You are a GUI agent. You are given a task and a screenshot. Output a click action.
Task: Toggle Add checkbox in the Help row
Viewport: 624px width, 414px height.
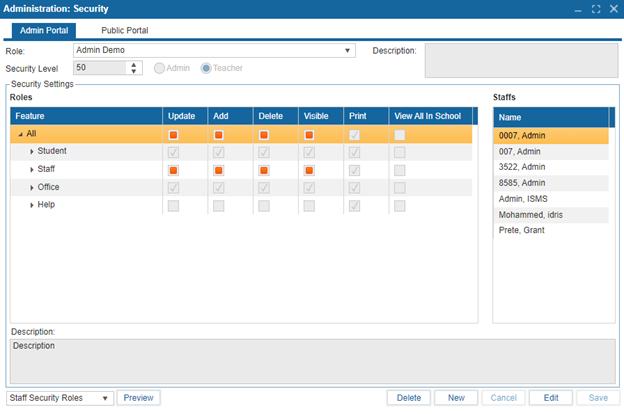coord(218,206)
